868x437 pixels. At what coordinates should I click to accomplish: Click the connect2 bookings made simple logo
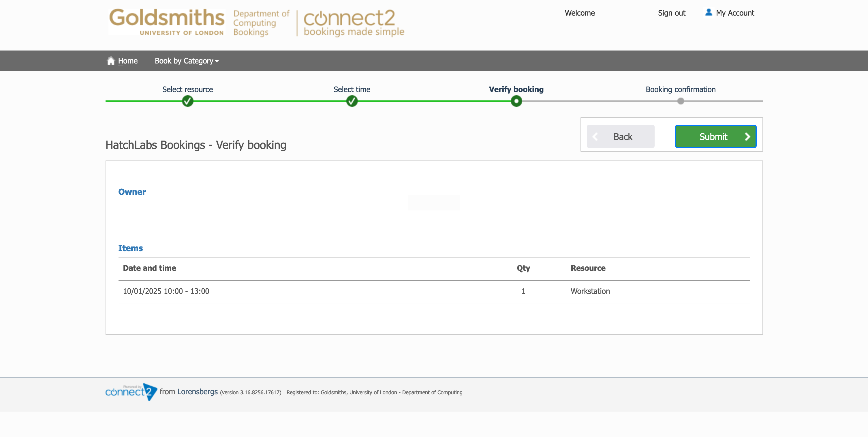[x=354, y=23]
